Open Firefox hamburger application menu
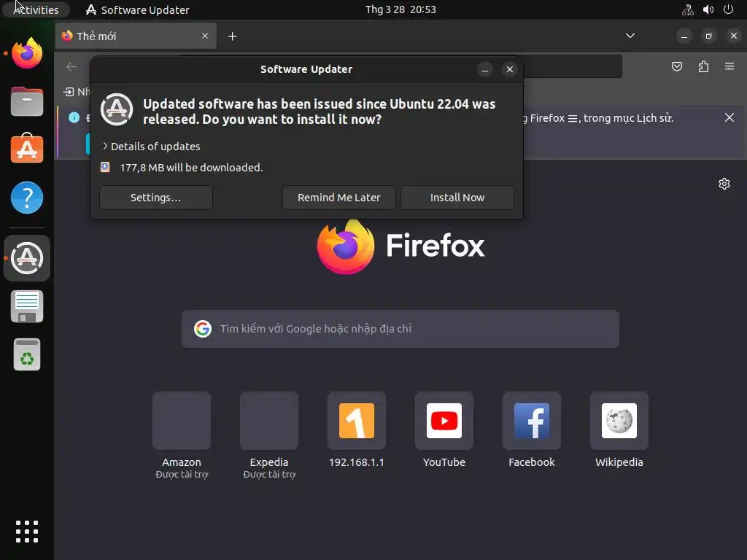The height and width of the screenshot is (560, 747). tap(729, 66)
